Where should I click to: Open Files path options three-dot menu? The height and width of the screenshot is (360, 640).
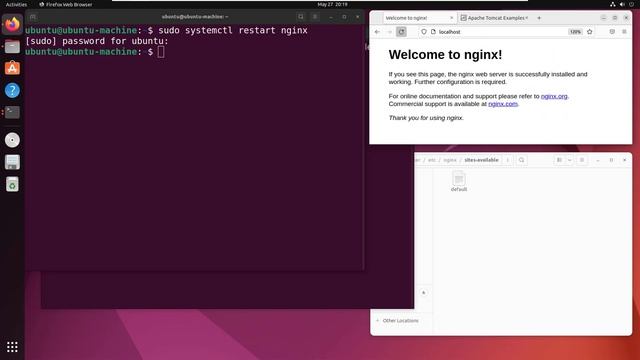click(507, 160)
